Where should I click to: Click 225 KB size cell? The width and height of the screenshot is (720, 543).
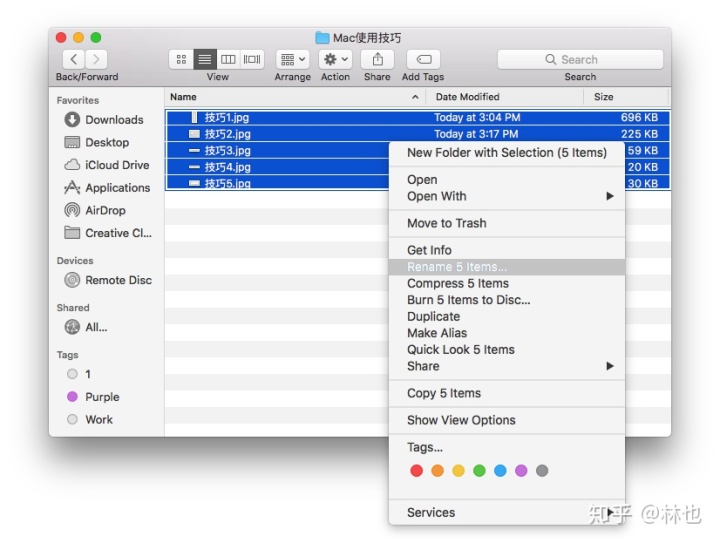pyautogui.click(x=639, y=134)
